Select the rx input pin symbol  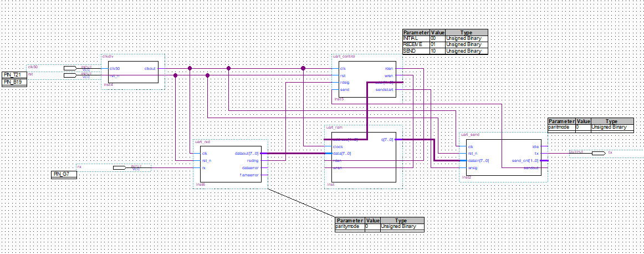click(x=120, y=167)
